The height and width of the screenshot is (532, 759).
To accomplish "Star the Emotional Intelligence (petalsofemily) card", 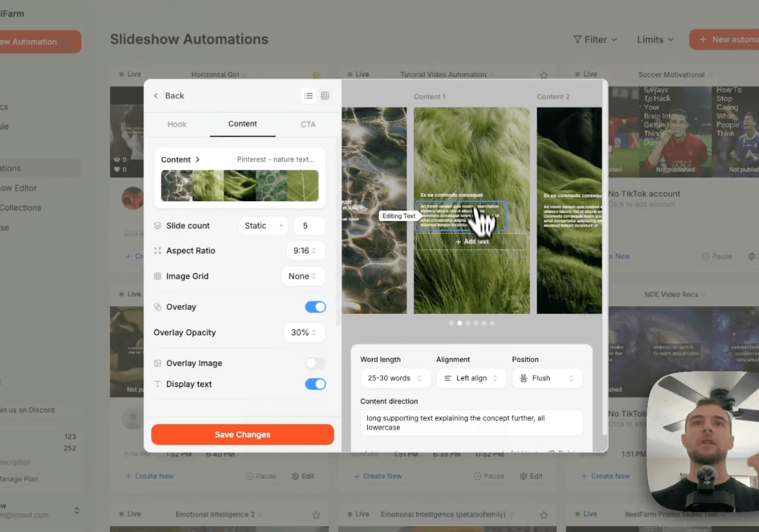I will click(544, 515).
